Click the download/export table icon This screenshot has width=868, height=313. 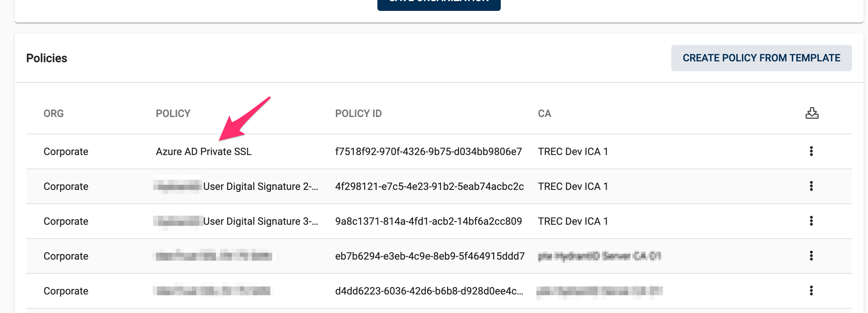coord(812,113)
